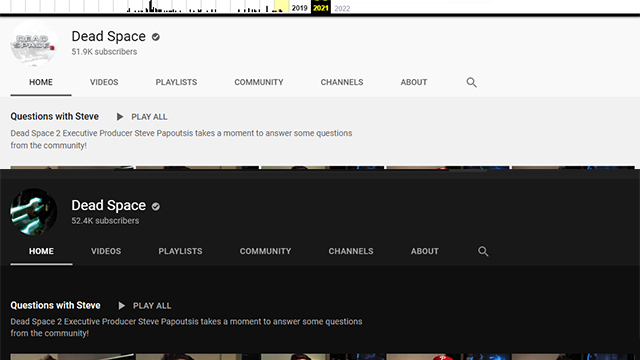Open PLAYLISTS tab on light-theme channel
Image resolution: width=640 pixels, height=360 pixels.
click(176, 82)
